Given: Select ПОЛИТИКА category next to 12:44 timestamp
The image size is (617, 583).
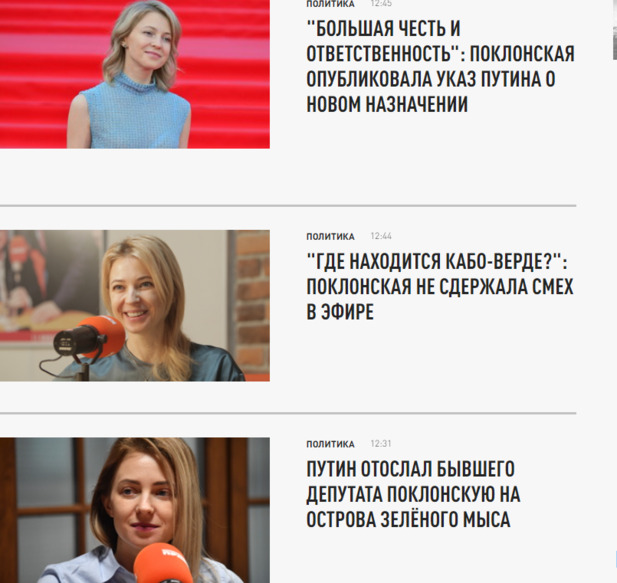Looking at the screenshot, I should point(330,236).
